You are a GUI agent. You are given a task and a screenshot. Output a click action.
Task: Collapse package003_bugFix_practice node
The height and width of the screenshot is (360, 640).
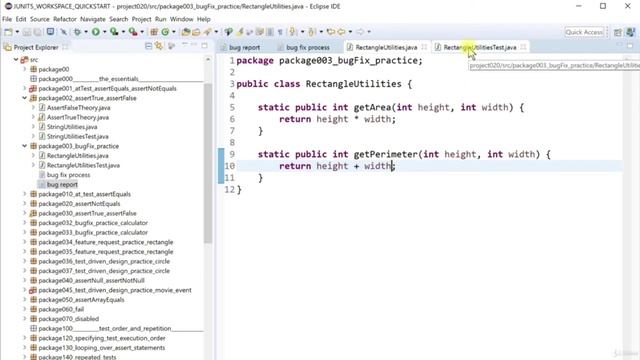24,146
